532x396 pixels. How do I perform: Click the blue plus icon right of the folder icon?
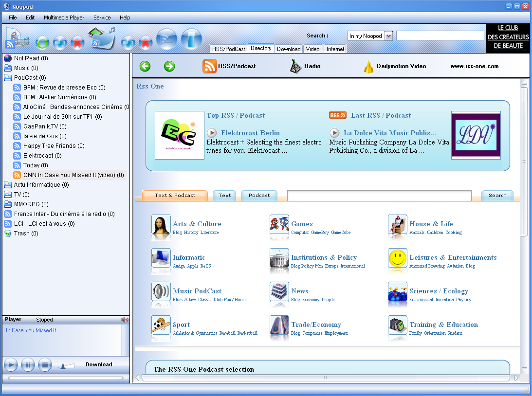tap(128, 43)
